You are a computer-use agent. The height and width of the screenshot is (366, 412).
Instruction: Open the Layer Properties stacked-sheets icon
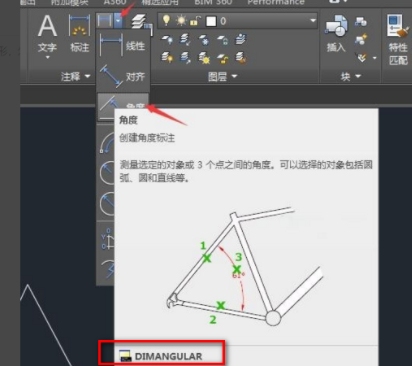[x=141, y=24]
